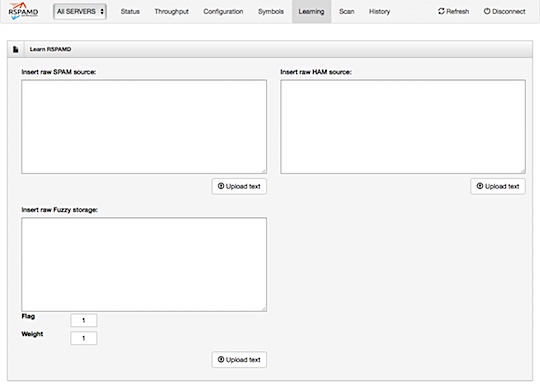Open the Throughput tab
Viewport: 540px width, 386px height.
(x=172, y=11)
